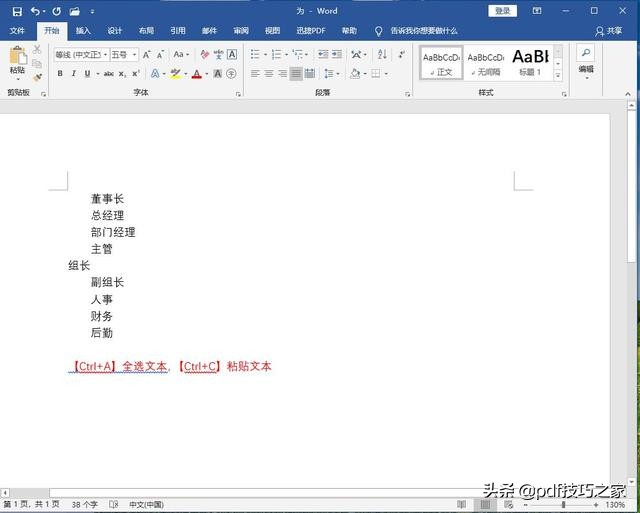The height and width of the screenshot is (513, 640).
Task: Save the document with the Save icon
Action: (x=17, y=11)
